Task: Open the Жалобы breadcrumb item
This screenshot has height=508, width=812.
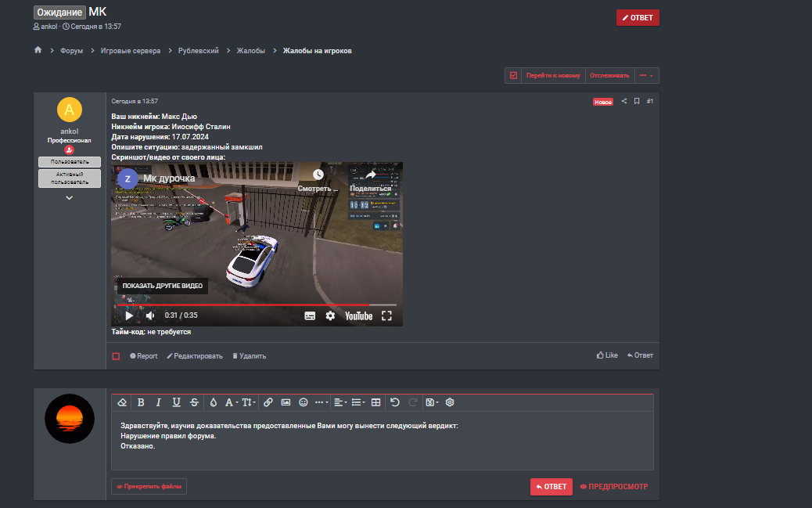Action: coord(252,51)
